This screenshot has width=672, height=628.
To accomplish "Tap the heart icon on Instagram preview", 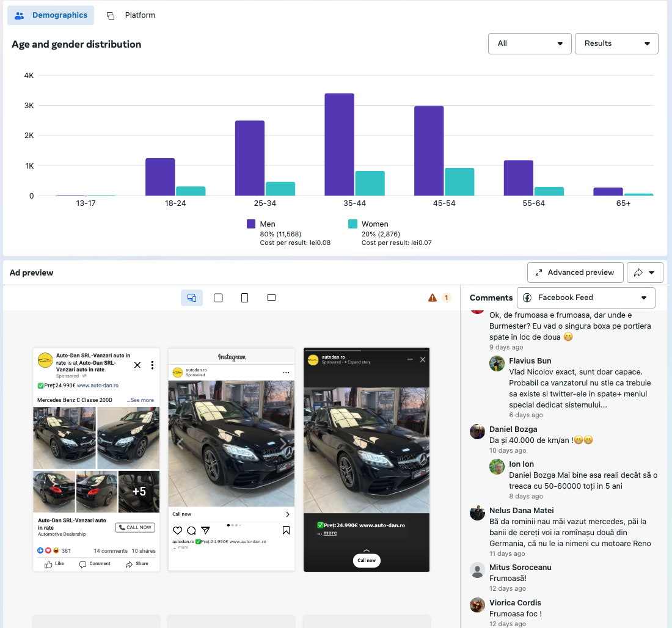I will coord(177,530).
